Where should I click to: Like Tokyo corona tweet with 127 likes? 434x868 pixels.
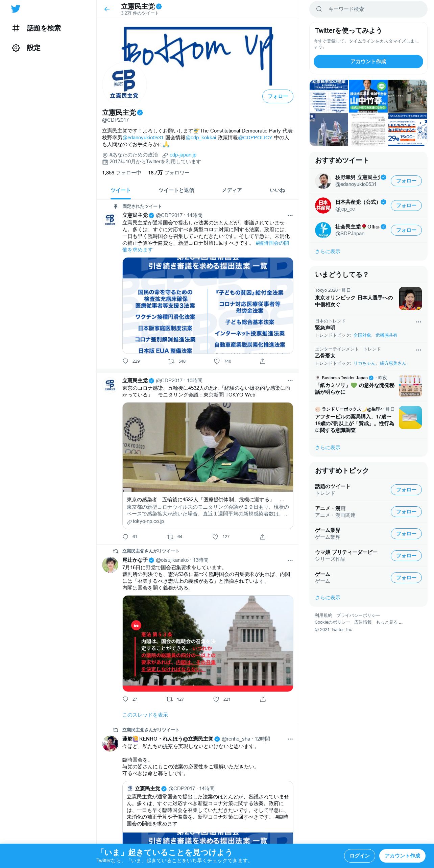tap(215, 536)
